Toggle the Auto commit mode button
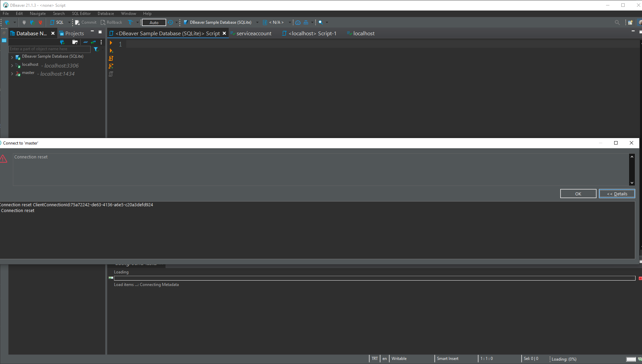Viewport: 642px width, 364px height. 154,22
